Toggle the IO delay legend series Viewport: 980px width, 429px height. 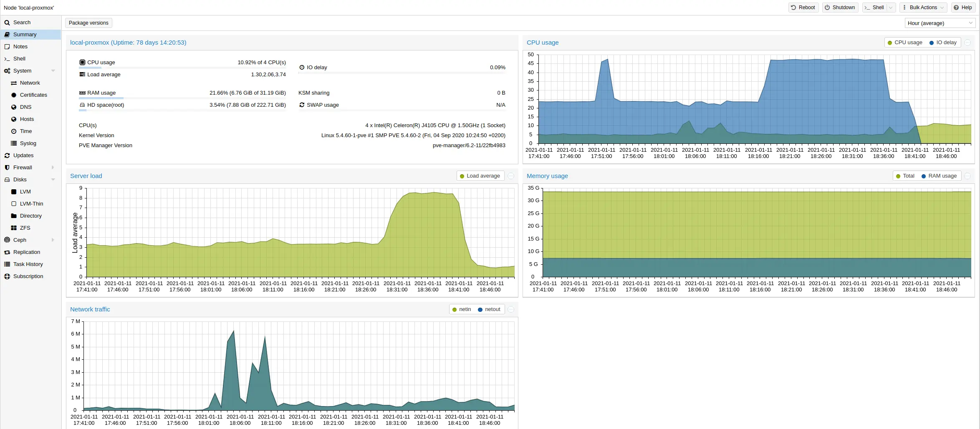coord(943,43)
